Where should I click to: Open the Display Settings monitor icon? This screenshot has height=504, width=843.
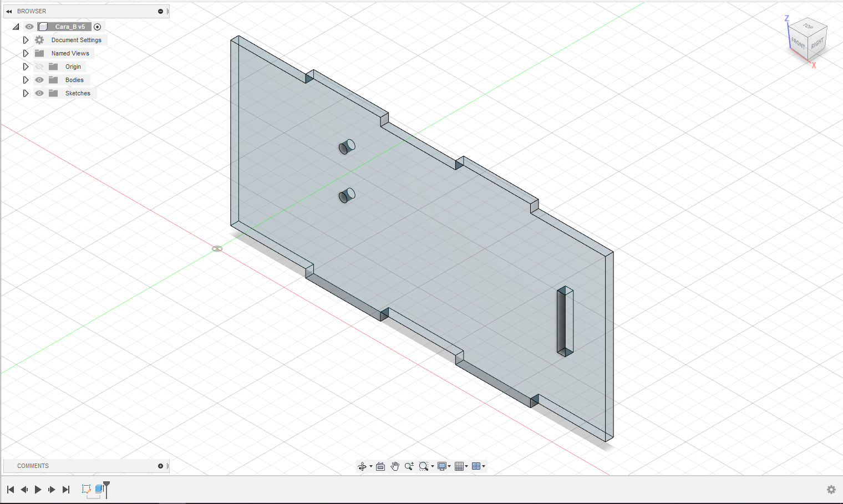point(442,466)
